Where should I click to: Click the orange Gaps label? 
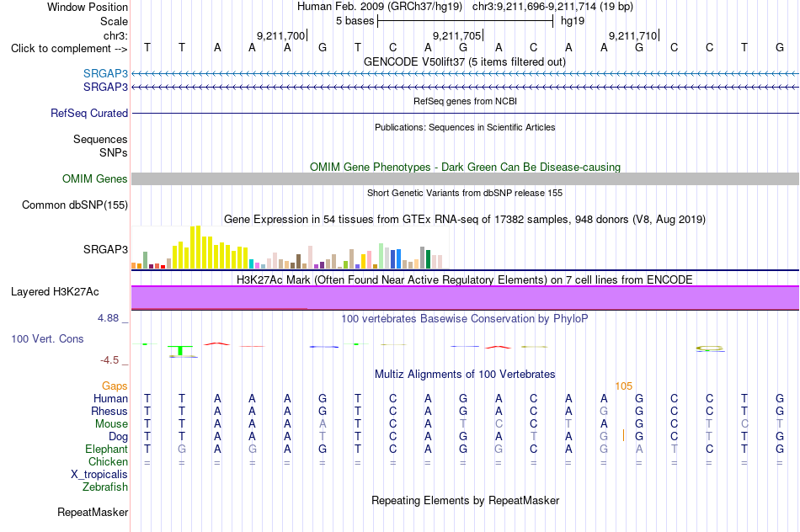click(115, 386)
